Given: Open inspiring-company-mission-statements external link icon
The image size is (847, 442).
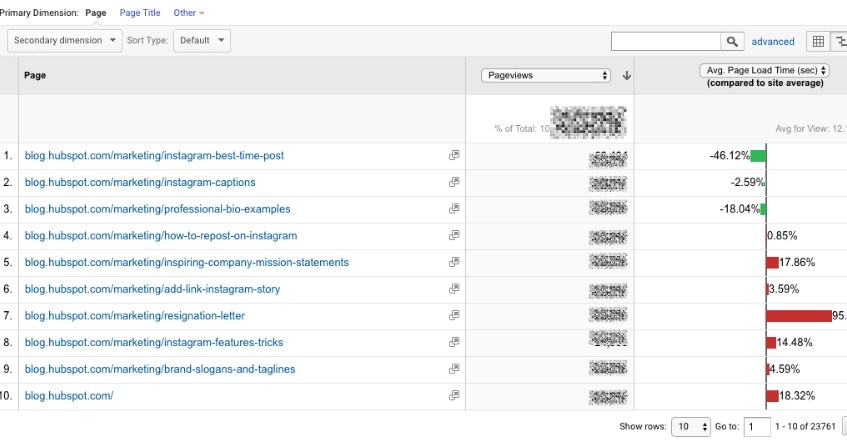Looking at the screenshot, I should tap(454, 262).
